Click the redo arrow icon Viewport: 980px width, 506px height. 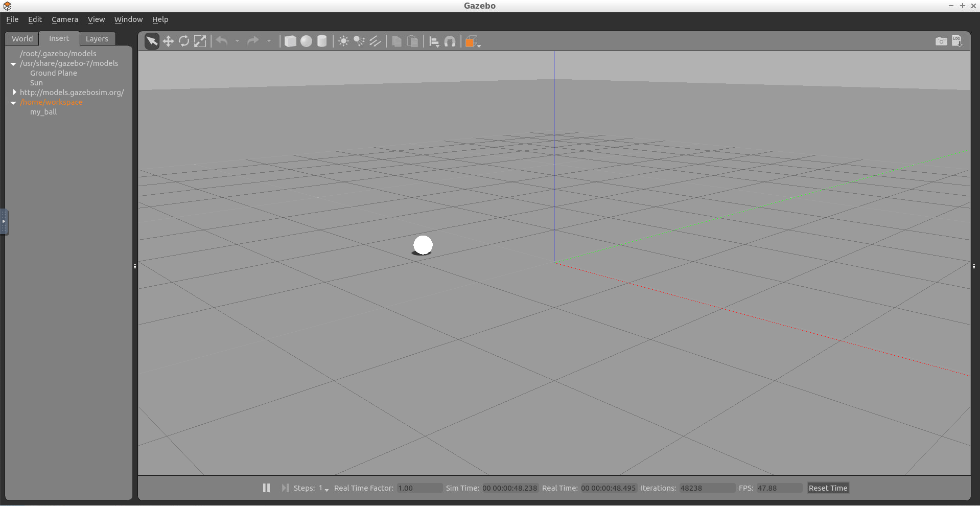pyautogui.click(x=253, y=41)
